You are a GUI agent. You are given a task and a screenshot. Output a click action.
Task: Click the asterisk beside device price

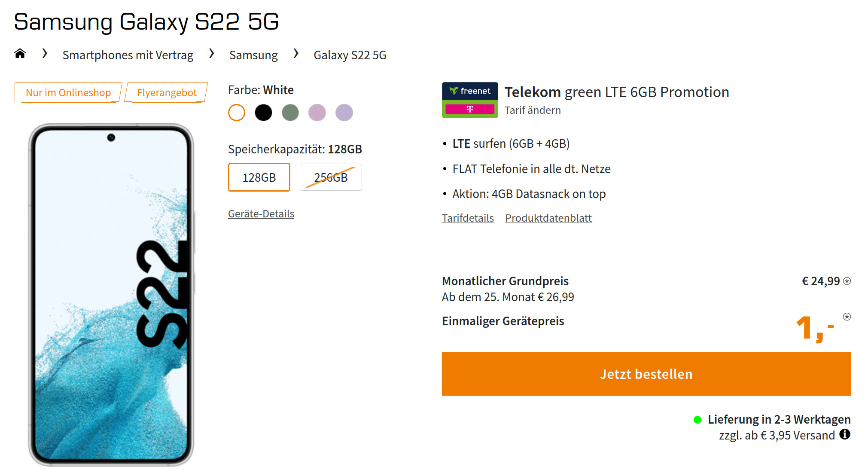[x=847, y=317]
